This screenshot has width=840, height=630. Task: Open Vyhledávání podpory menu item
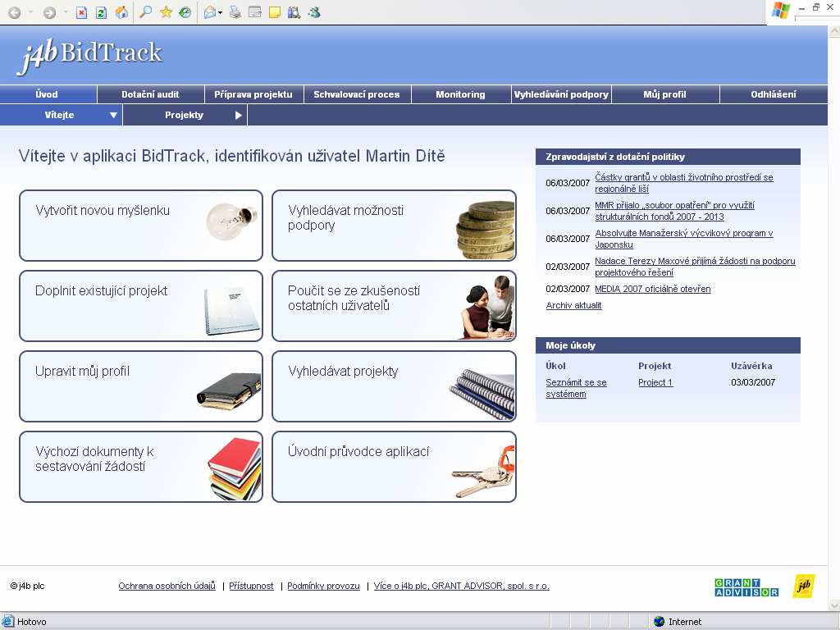point(561,94)
